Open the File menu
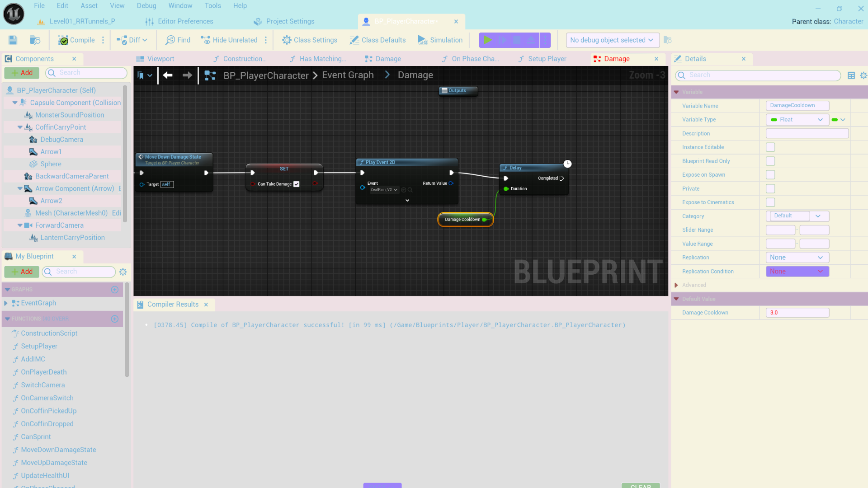Image resolution: width=868 pixels, height=488 pixels. (39, 6)
